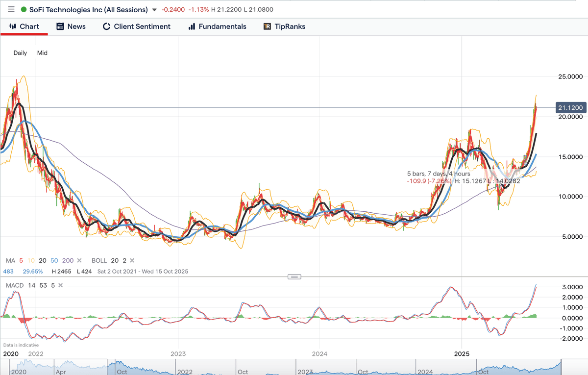Click the 2023 label on time axis
The image size is (588, 375).
[178, 353]
